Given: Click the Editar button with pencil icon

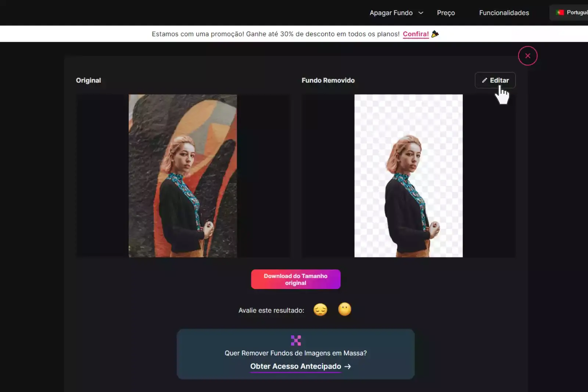Looking at the screenshot, I should tap(495, 80).
